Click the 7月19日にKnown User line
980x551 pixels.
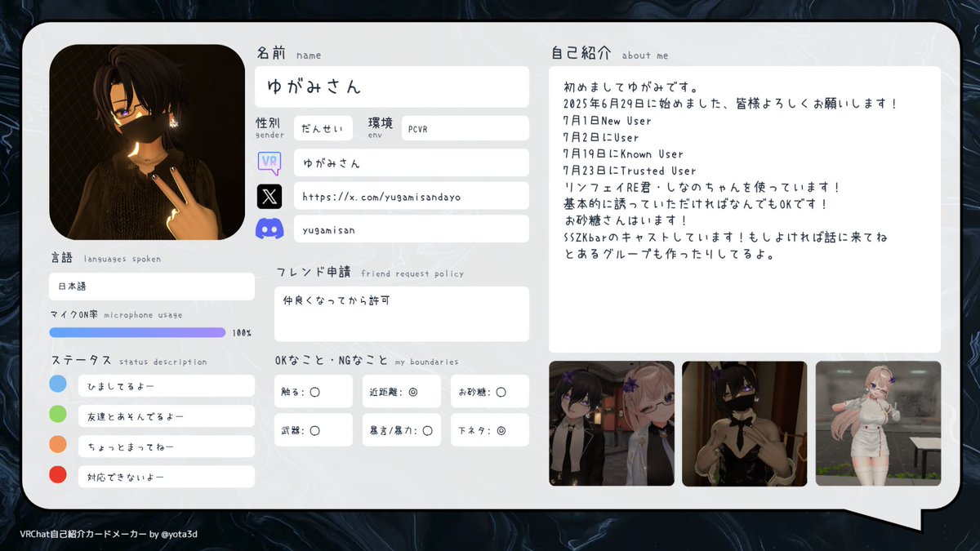[623, 153]
